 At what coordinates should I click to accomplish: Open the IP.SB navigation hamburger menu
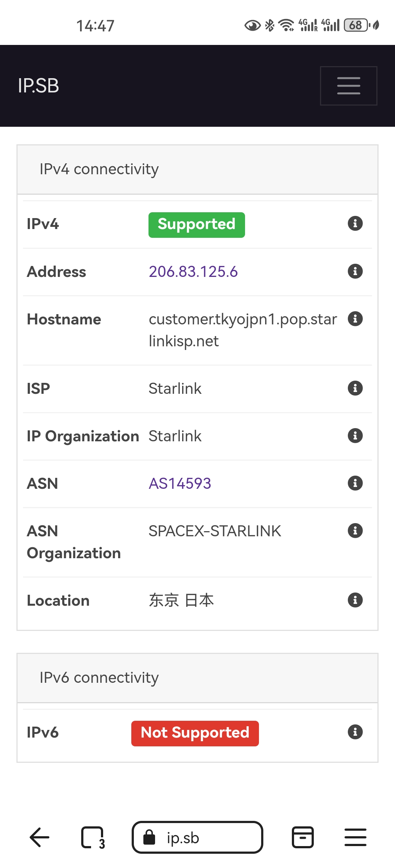pos(348,85)
